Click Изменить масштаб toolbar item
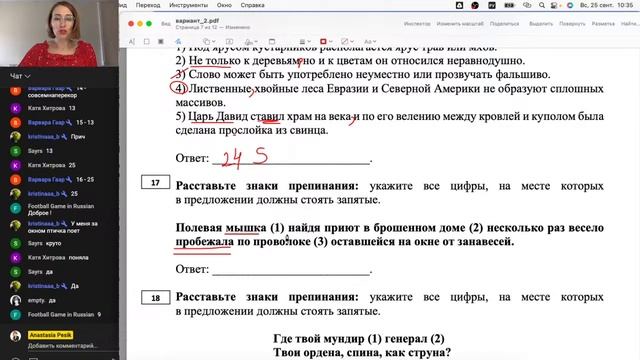640x360 pixels. click(x=460, y=24)
